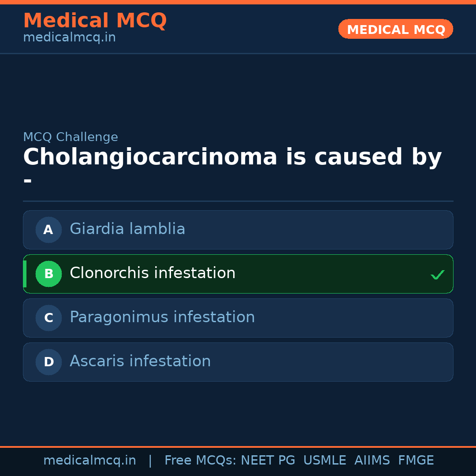Click the MCQ Challenge label
Screen dimensions: 476x476
click(x=71, y=137)
